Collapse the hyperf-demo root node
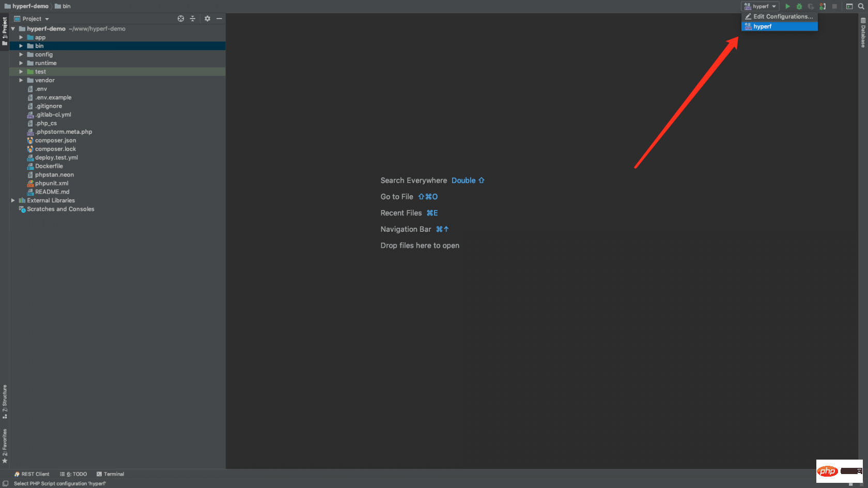This screenshot has height=488, width=868. 13,29
